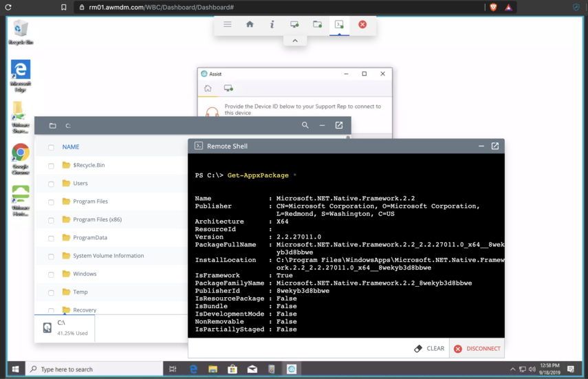Show hidden system tray icons

coord(512,369)
